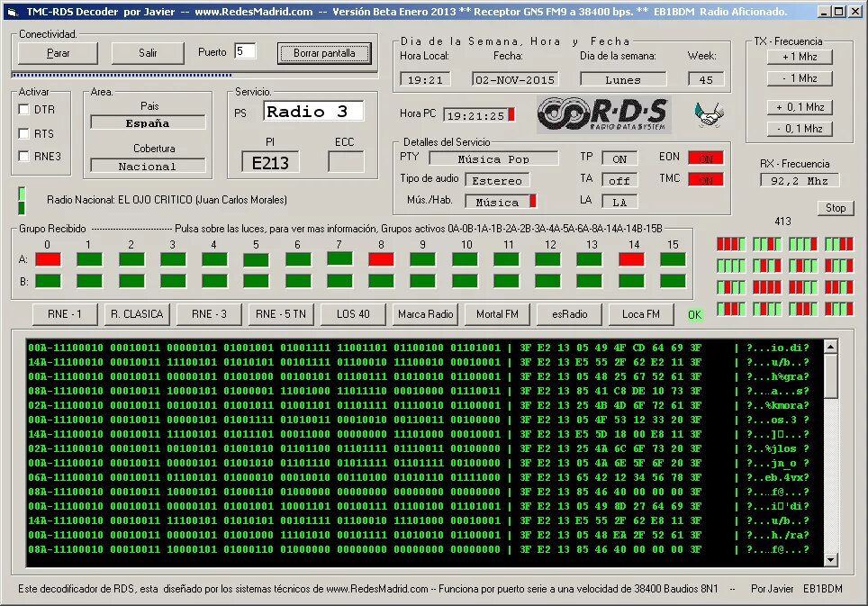The width and height of the screenshot is (868, 606).
Task: Click group 1A green light
Action: click(x=90, y=259)
